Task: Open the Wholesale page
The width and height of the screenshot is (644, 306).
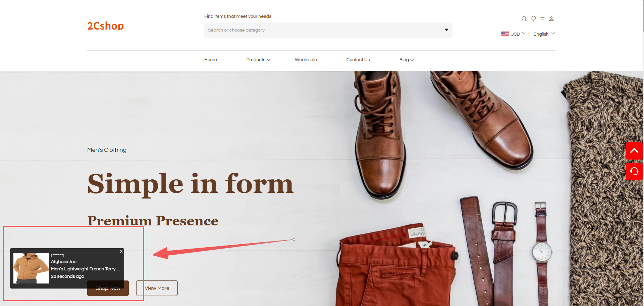Action: pyautogui.click(x=306, y=60)
